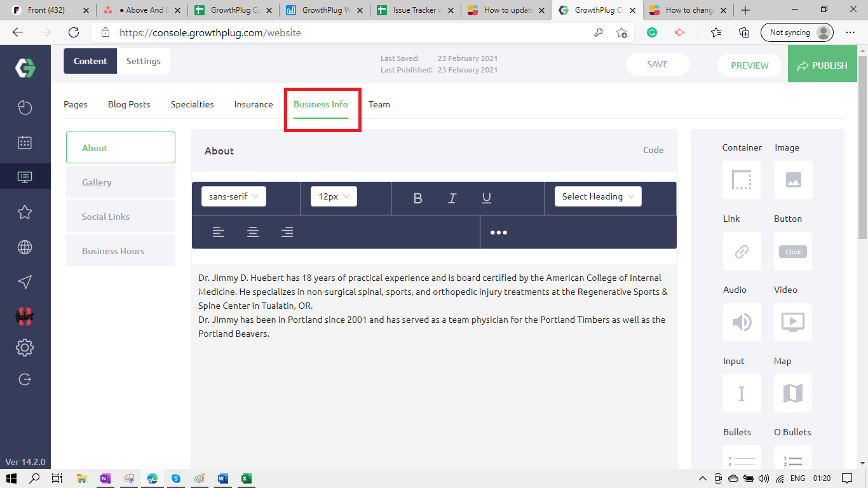Click into the About text editor body
Screen dimensions: 868x488
[434, 365]
